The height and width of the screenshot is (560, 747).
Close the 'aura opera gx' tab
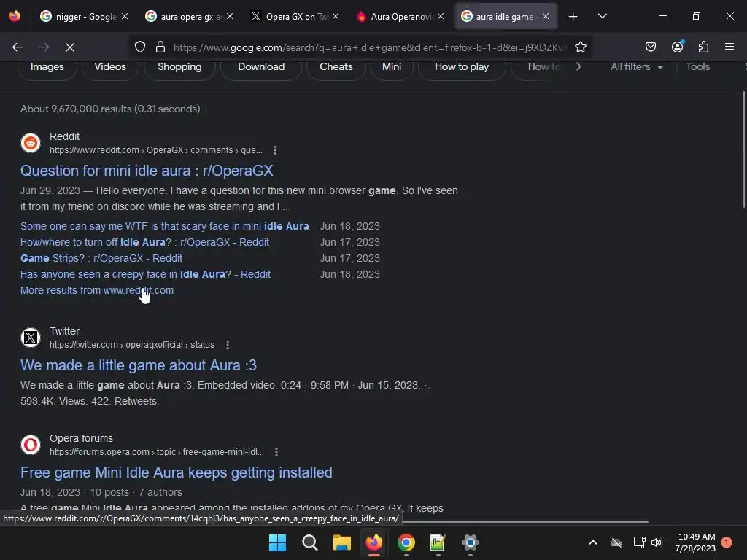pyautogui.click(x=230, y=16)
